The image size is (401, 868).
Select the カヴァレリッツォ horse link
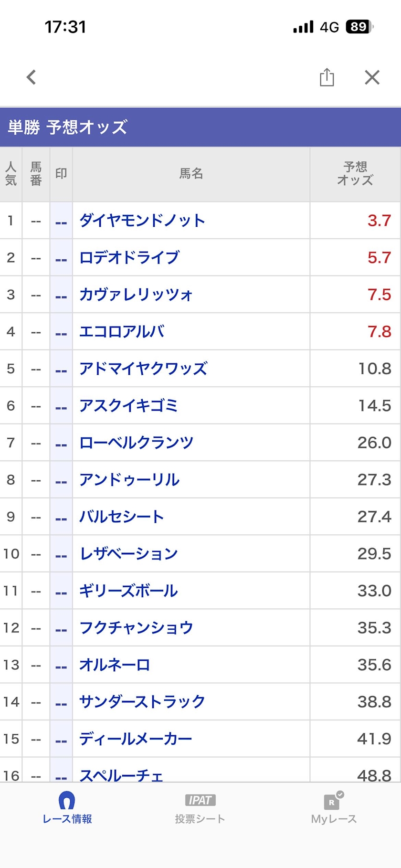tap(136, 295)
